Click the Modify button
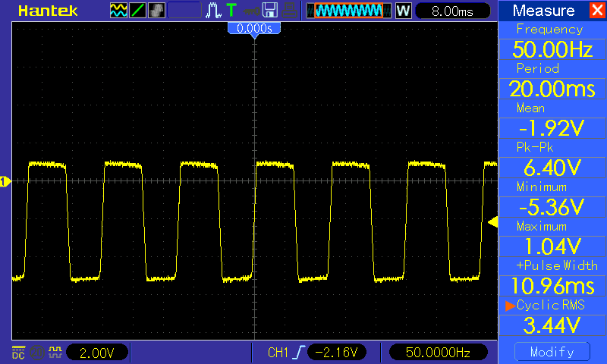The width and height of the screenshot is (607, 364). pyautogui.click(x=552, y=352)
